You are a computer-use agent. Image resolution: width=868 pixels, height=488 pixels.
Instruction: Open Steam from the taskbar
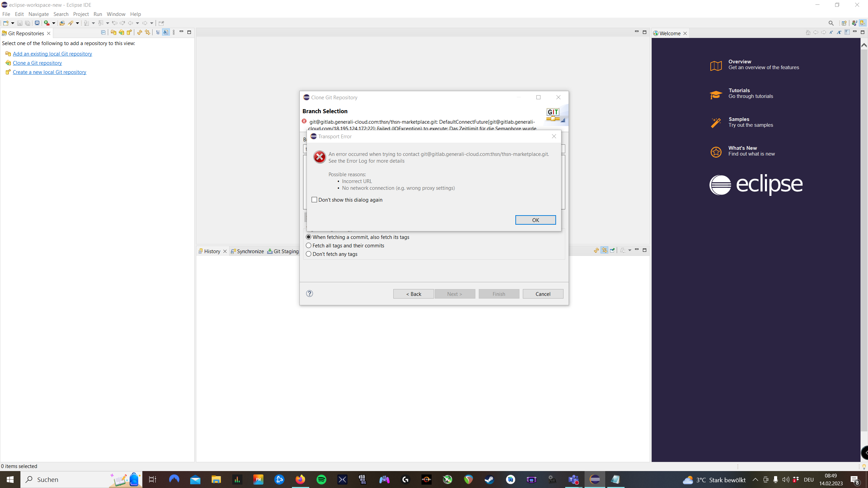pos(489,480)
